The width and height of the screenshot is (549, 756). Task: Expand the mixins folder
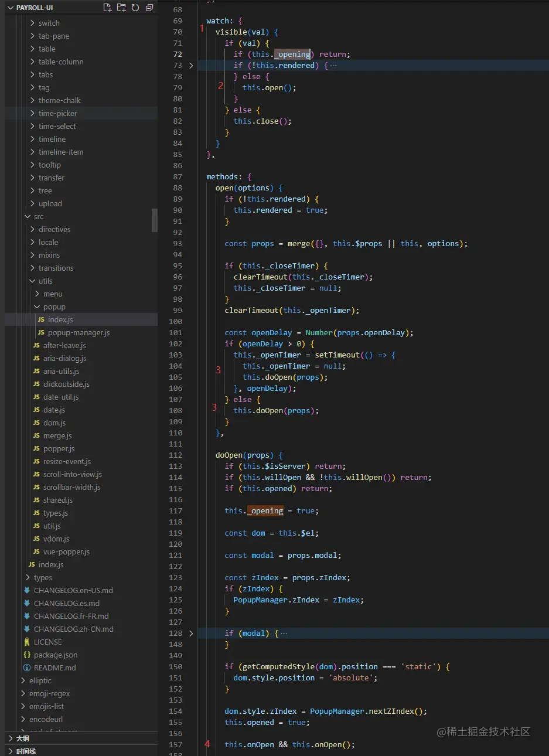[x=49, y=255]
